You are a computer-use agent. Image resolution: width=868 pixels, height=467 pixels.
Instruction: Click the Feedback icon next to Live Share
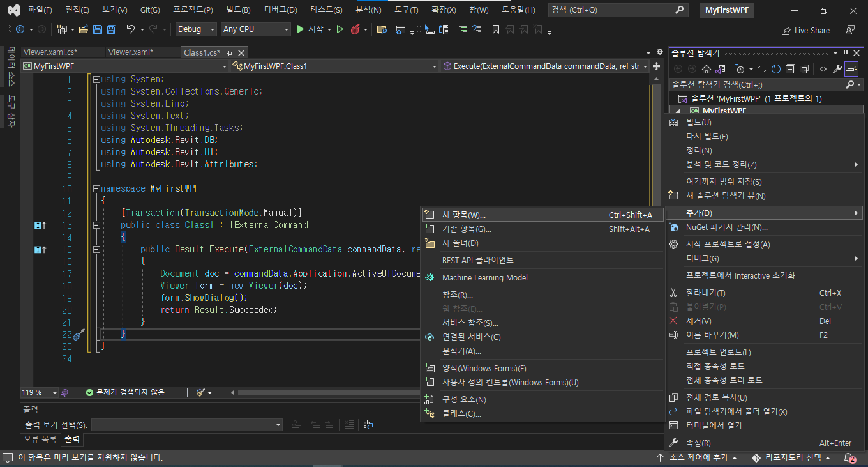pos(849,30)
